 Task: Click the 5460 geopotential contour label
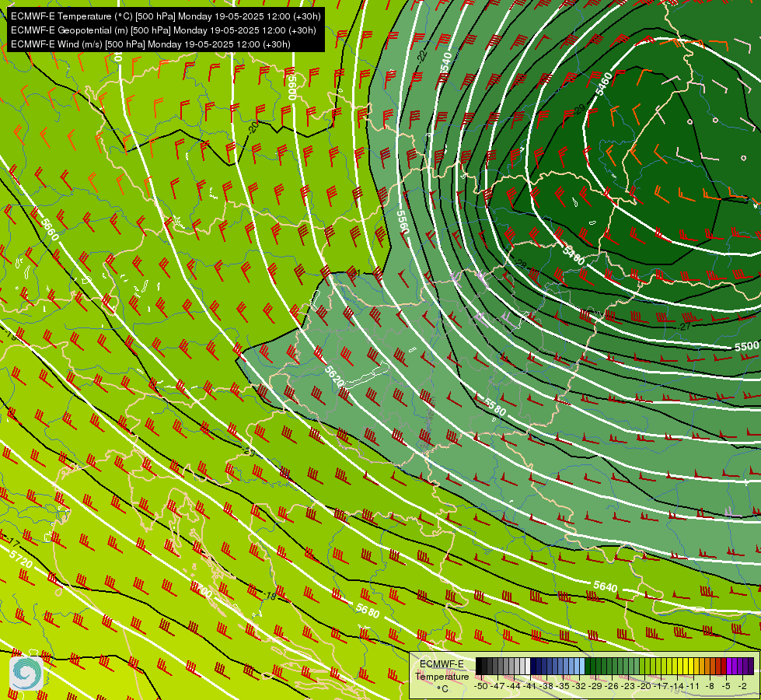click(604, 83)
